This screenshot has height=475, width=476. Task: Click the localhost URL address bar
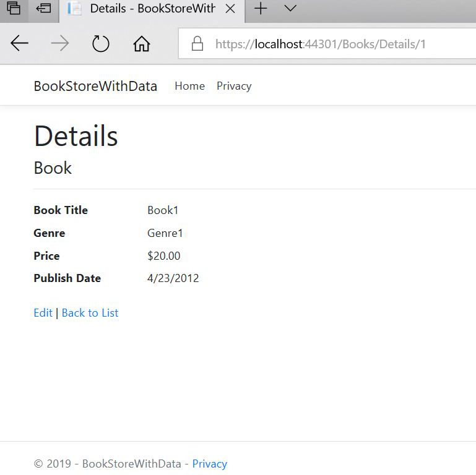pyautogui.click(x=321, y=44)
